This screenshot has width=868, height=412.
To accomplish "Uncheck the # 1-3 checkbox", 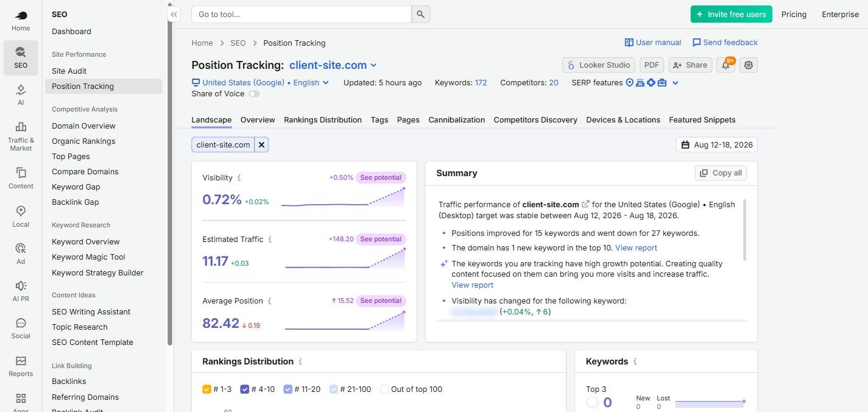I will [x=206, y=389].
